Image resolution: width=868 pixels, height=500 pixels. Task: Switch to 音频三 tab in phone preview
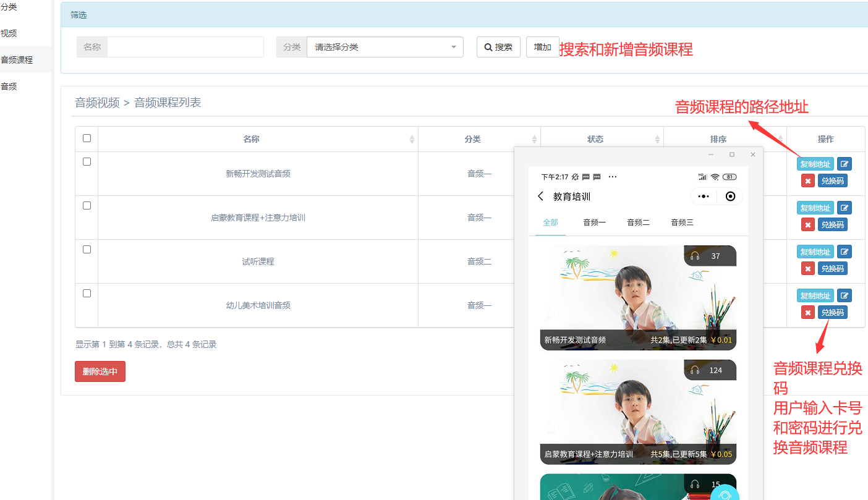682,222
